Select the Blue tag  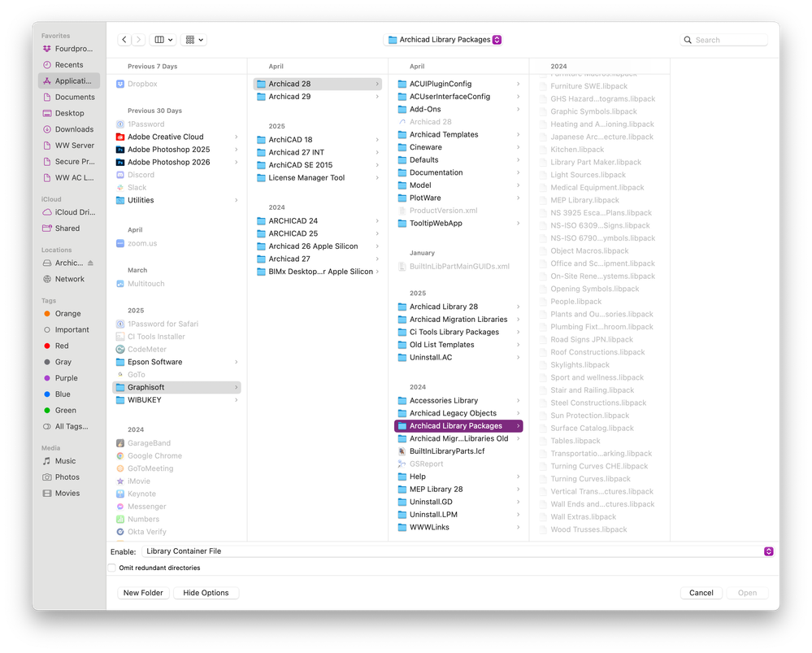69,394
